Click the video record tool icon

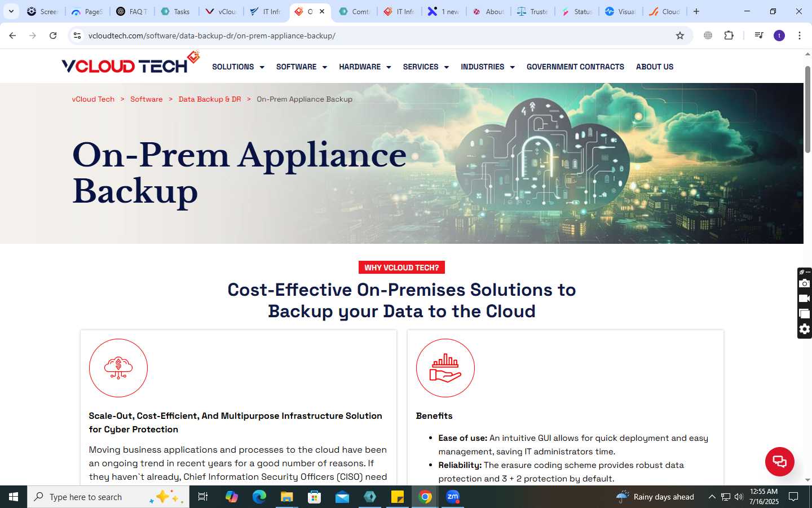(x=805, y=299)
